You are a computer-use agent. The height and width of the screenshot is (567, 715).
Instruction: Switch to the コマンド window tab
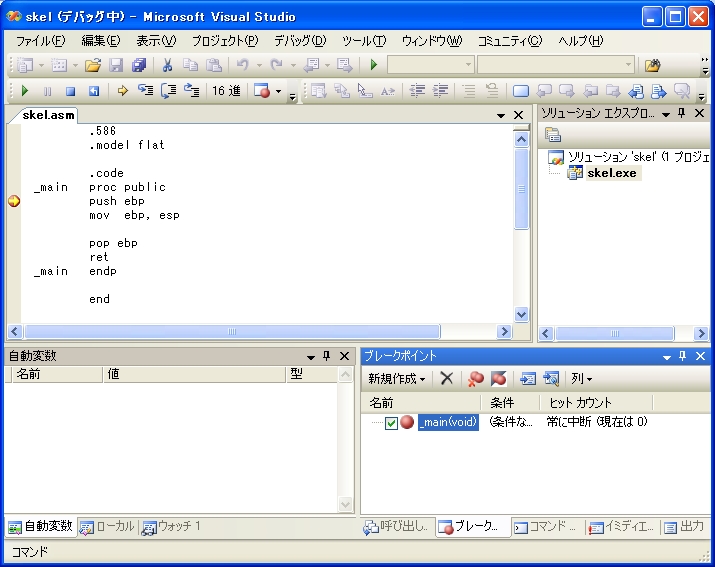545,527
